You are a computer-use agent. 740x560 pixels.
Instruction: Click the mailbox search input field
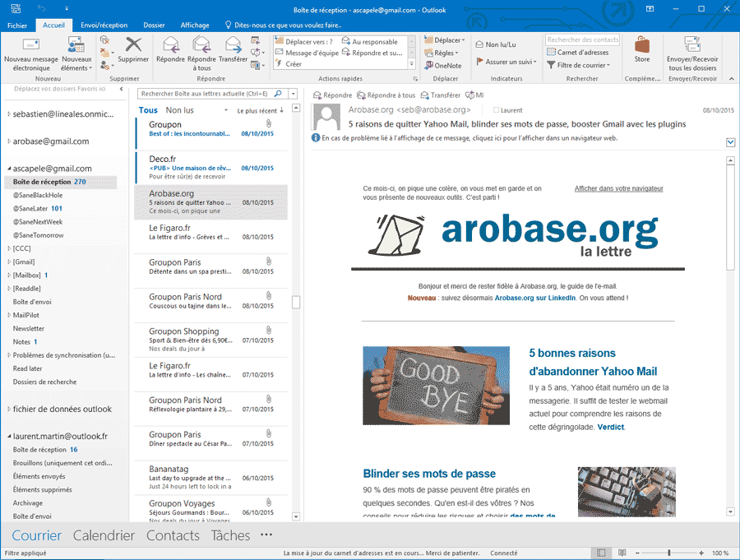[x=205, y=94]
